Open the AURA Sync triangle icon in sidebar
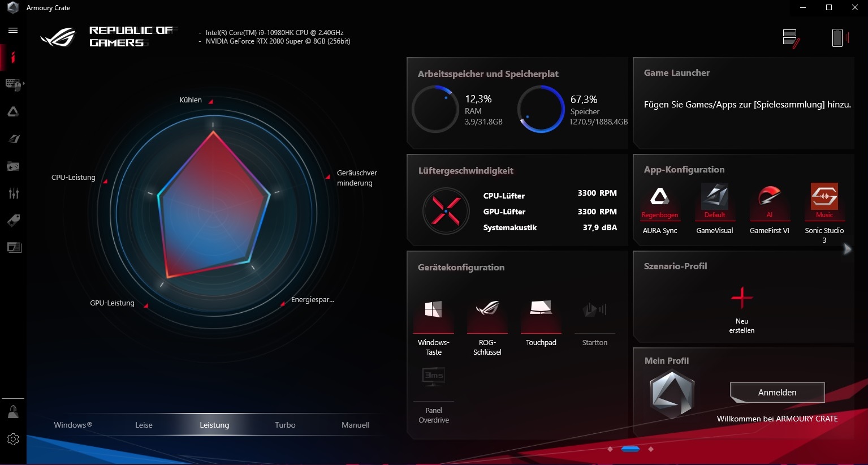The image size is (868, 465). 13,112
